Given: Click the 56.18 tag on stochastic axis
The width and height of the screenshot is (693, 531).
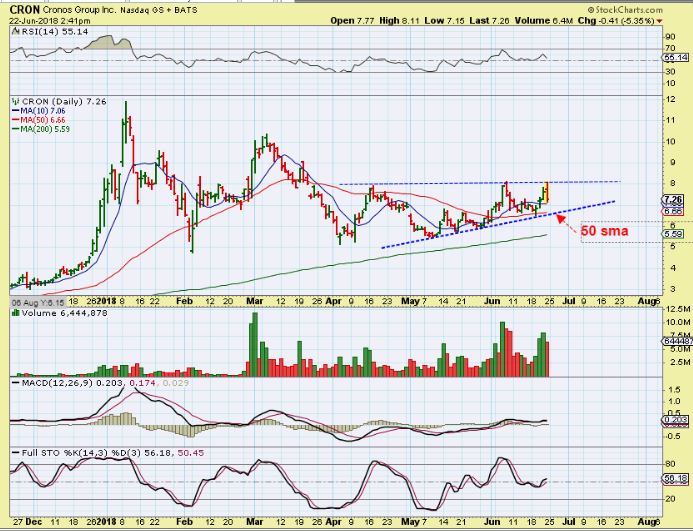Looking at the screenshot, I should (x=676, y=479).
